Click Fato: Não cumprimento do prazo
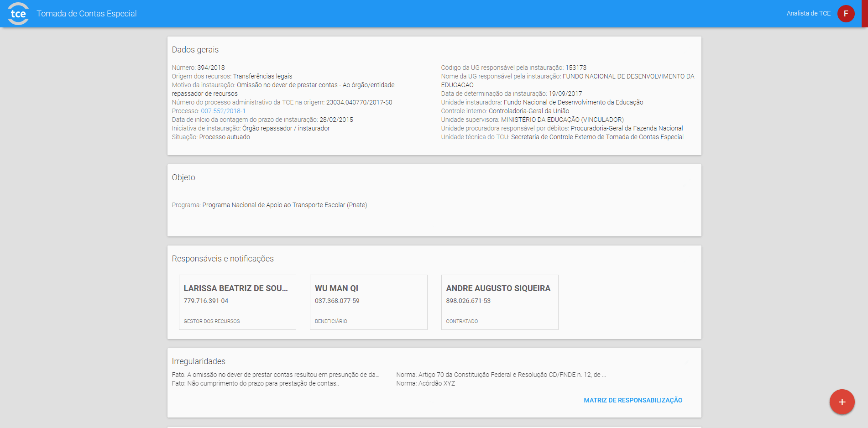This screenshot has height=428, width=868. point(256,383)
